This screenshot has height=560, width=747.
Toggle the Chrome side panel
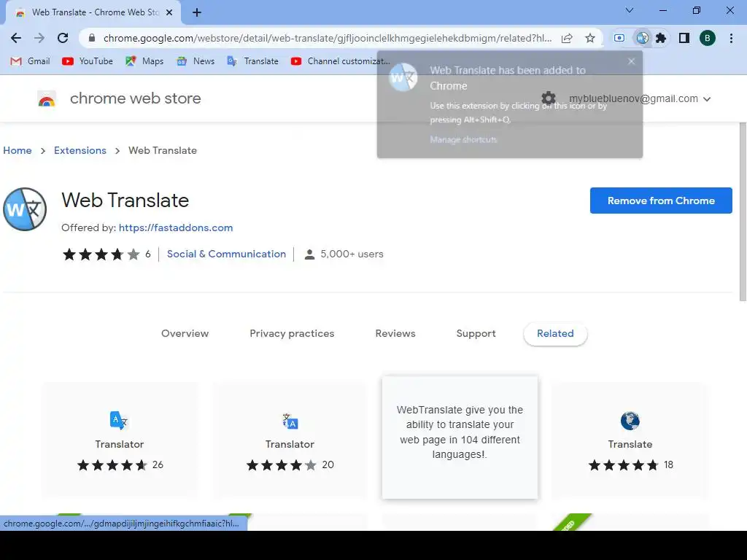point(684,38)
